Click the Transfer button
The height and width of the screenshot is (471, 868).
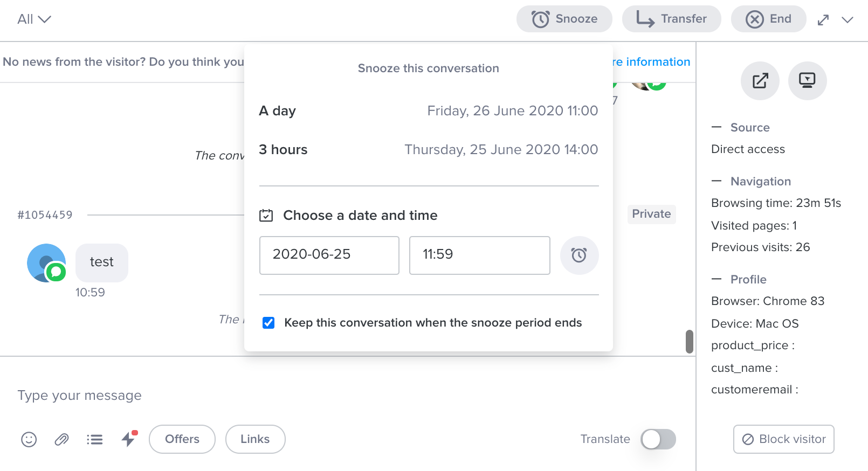coord(671,19)
